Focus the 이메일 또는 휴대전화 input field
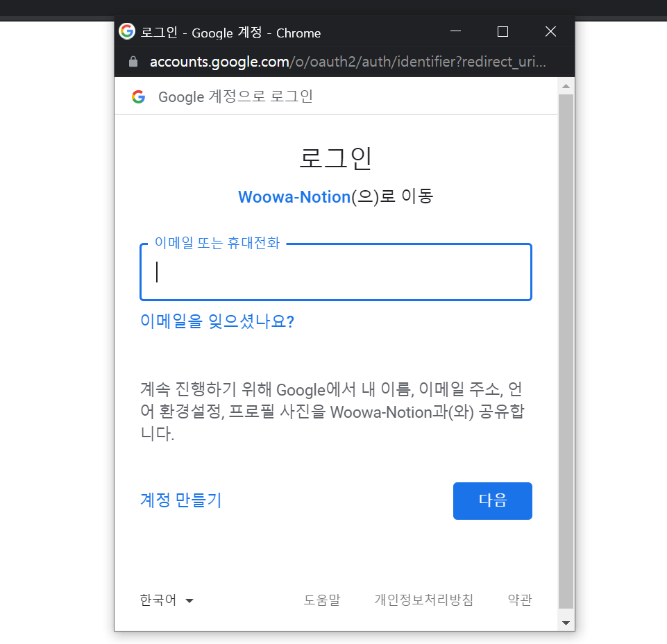This screenshot has width=667, height=644. pyautogui.click(x=336, y=272)
